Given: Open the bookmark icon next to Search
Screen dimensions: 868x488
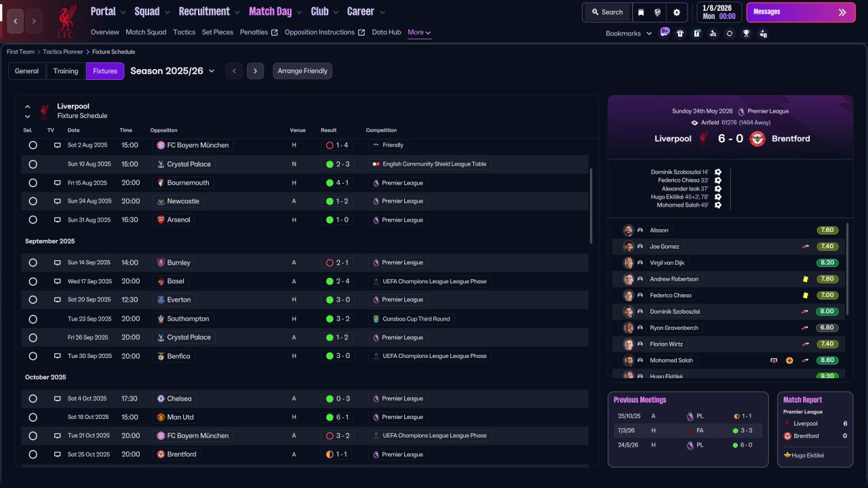Looking at the screenshot, I should pyautogui.click(x=641, y=12).
